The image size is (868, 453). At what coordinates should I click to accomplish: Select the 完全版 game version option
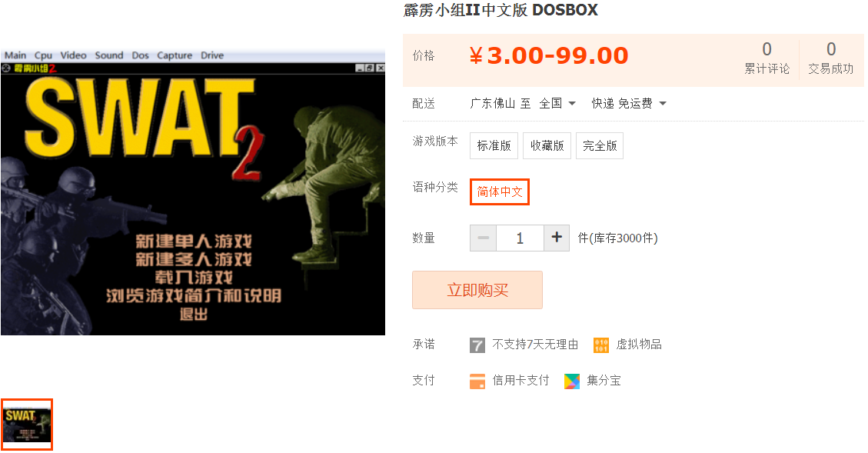pyautogui.click(x=600, y=145)
